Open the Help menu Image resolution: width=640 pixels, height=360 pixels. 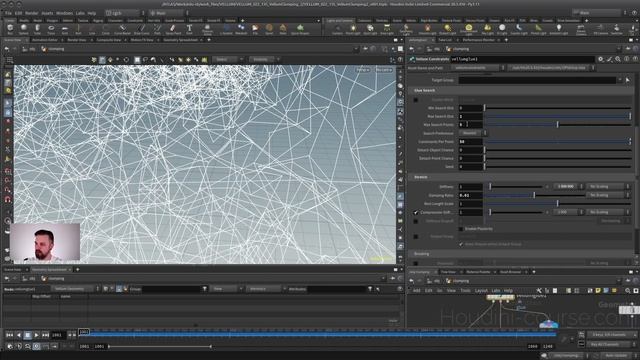(92, 13)
